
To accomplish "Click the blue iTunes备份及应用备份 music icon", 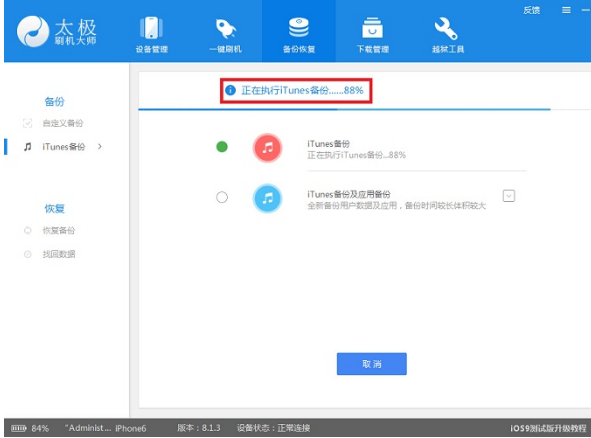I will pyautogui.click(x=267, y=198).
